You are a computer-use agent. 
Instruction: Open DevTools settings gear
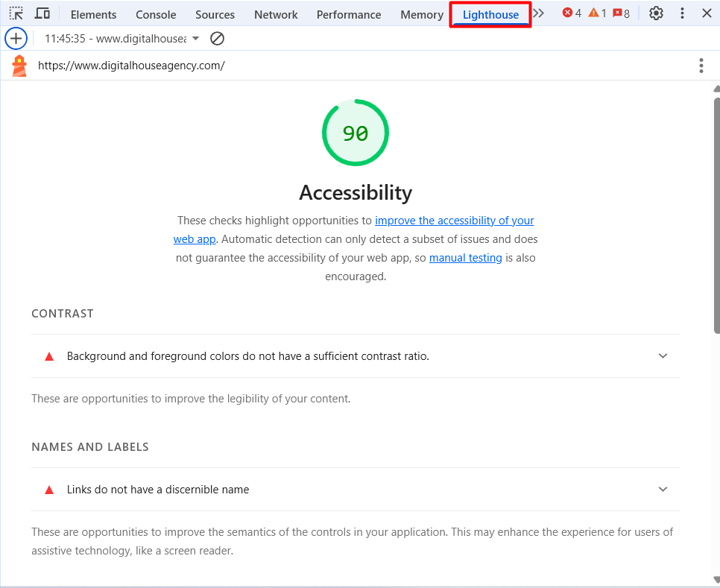(656, 13)
